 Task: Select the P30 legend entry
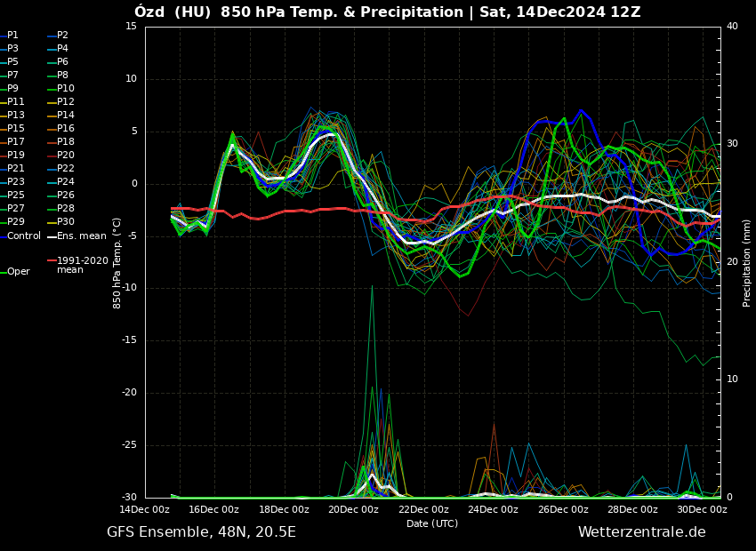click(65, 222)
